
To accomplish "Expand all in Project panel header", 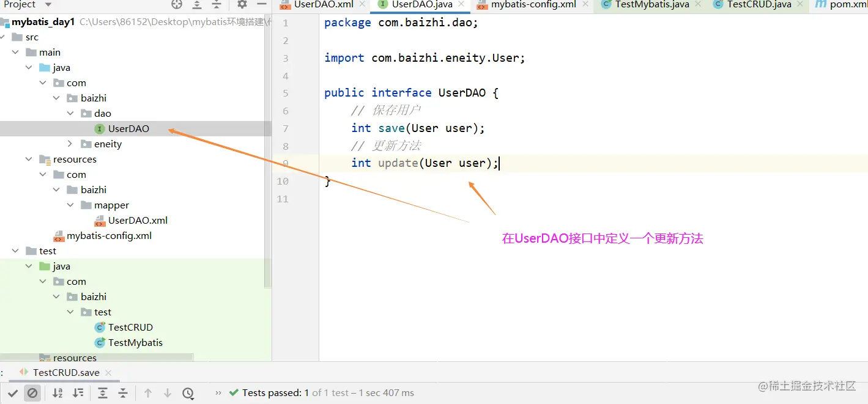I will coord(197,4).
